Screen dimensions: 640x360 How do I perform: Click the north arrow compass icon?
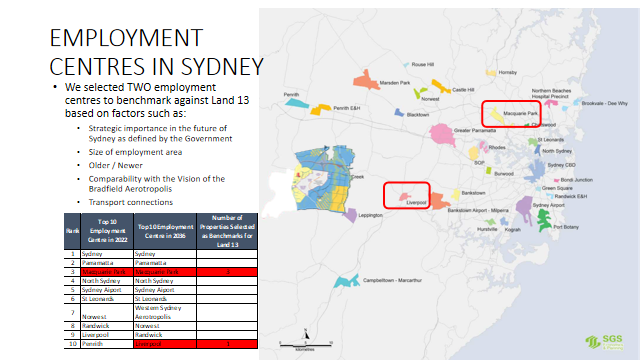305,334
